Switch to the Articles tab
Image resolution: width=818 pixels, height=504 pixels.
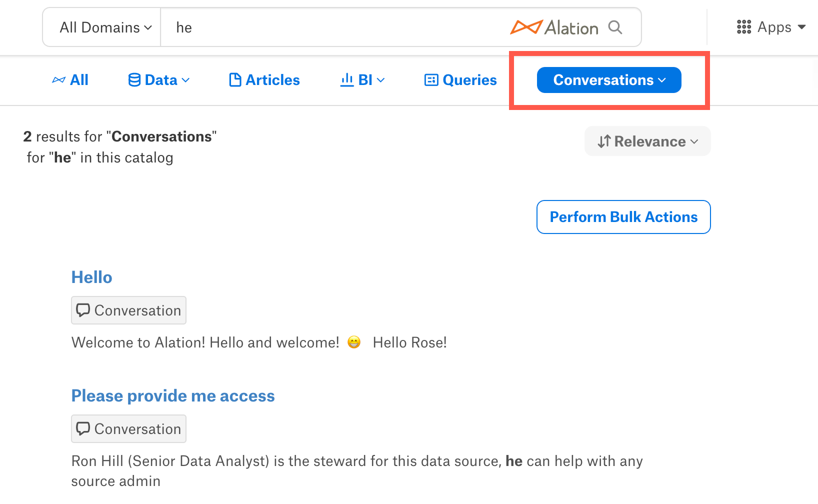pyautogui.click(x=264, y=80)
